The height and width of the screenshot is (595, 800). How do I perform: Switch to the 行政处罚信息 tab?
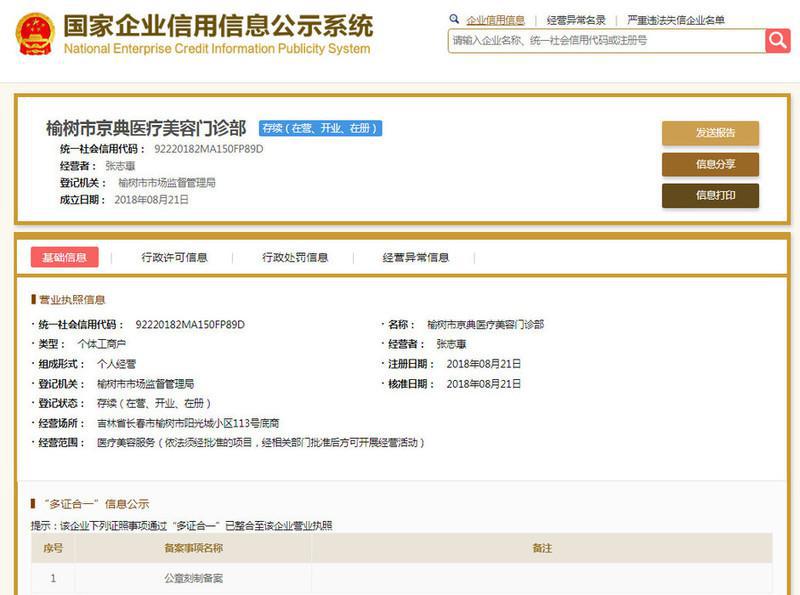click(295, 257)
